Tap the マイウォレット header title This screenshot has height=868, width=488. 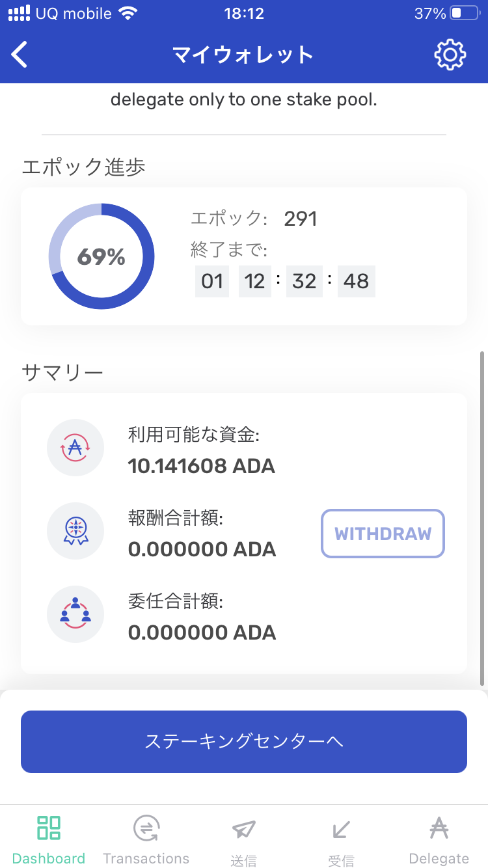pos(243,55)
